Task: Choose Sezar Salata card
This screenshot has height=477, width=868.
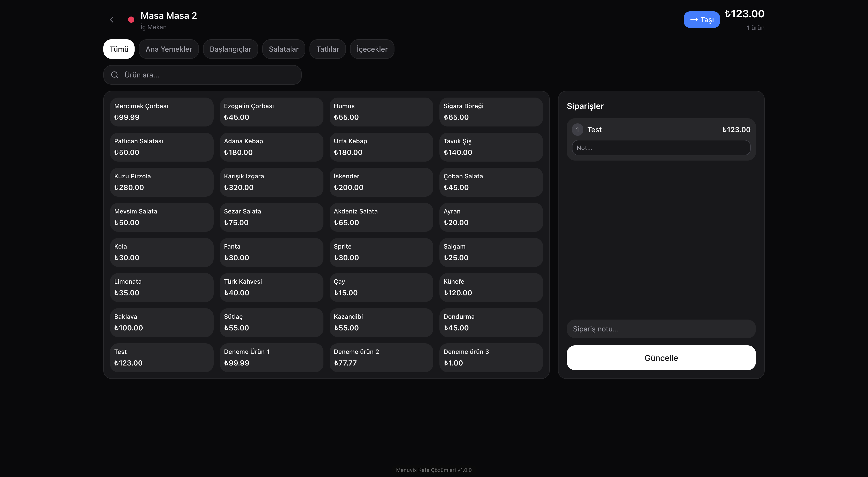Action: pos(271,217)
